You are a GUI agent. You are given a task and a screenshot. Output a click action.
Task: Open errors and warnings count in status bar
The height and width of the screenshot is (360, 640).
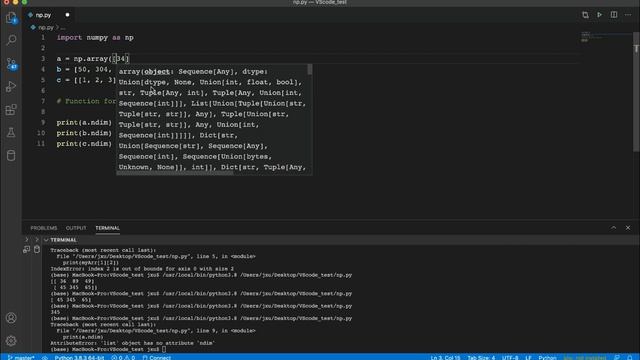[123, 358]
